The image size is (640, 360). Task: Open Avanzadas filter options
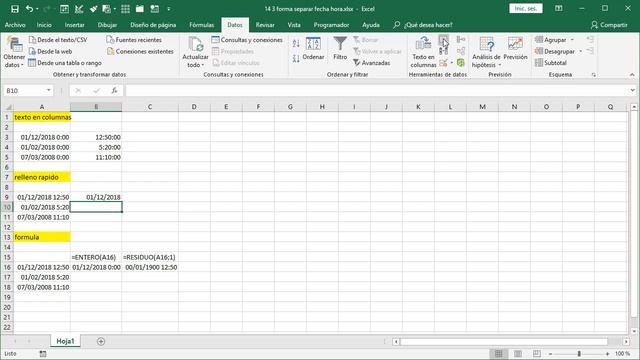[x=372, y=63]
